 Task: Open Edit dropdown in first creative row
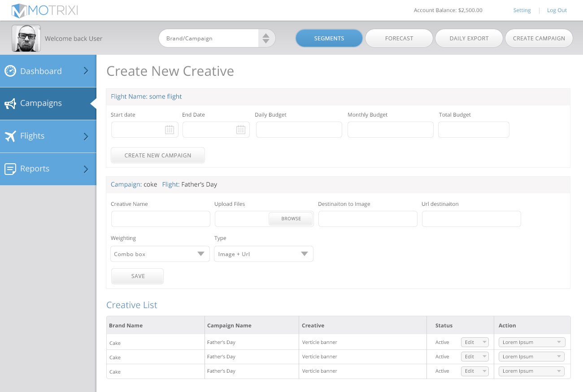tap(475, 342)
